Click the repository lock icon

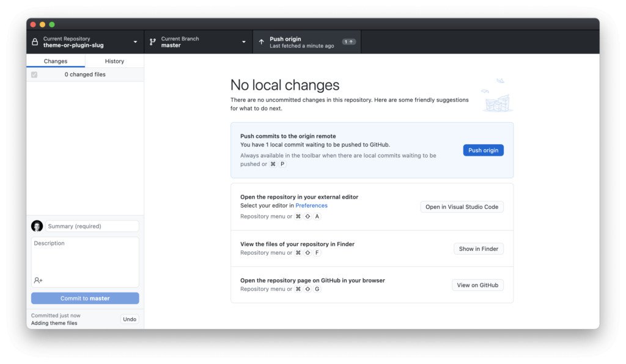[35, 42]
